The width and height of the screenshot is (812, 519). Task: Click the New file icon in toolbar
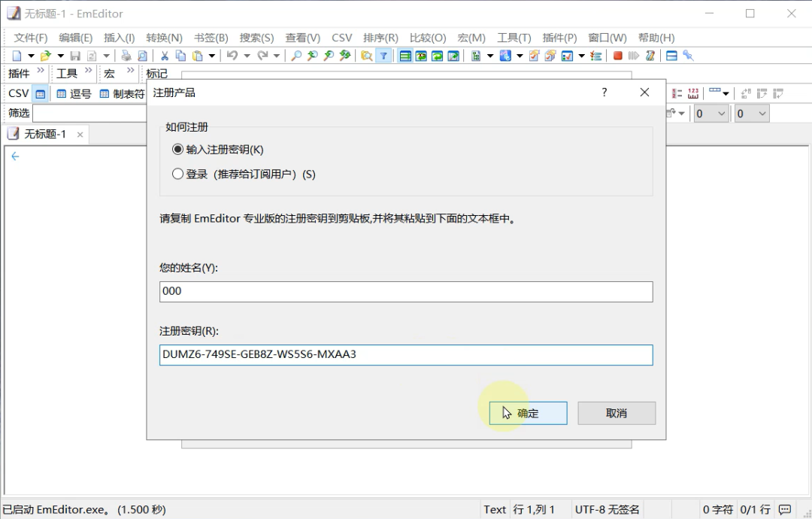click(17, 56)
